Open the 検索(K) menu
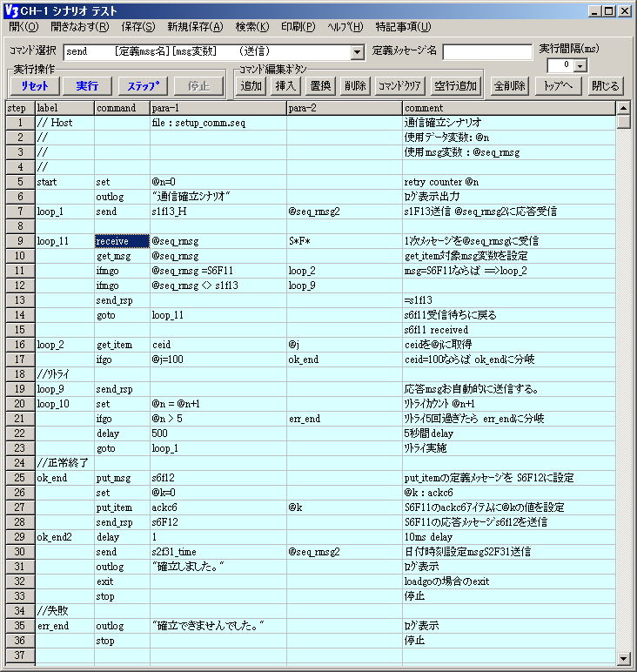 point(251,27)
